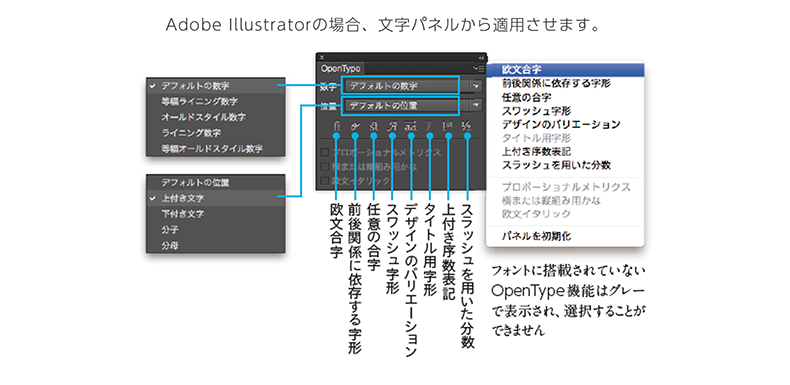The image size is (790, 385).
Task: Check the 横または縦組み用かな checkbox
Action: (x=325, y=166)
